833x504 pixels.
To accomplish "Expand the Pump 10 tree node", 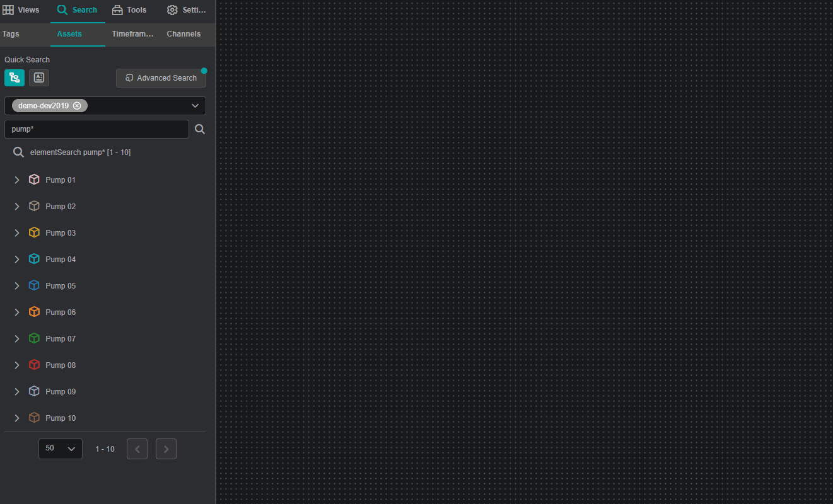I will pyautogui.click(x=17, y=418).
